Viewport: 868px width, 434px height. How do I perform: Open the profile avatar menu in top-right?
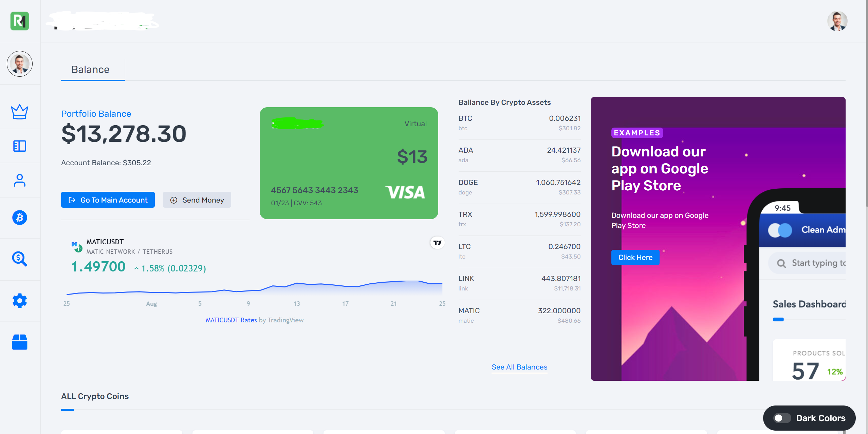[837, 21]
